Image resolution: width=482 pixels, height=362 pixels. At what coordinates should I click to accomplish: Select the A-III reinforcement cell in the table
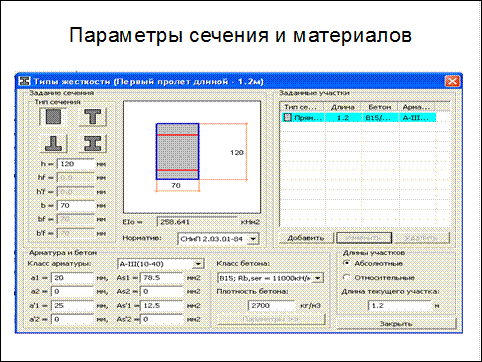pyautogui.click(x=417, y=117)
